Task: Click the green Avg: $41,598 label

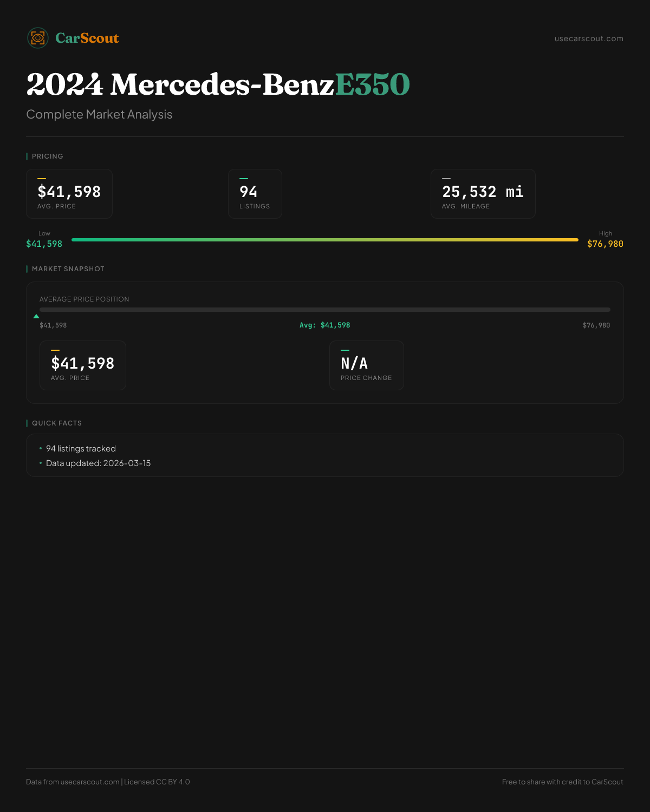Action: tap(325, 325)
